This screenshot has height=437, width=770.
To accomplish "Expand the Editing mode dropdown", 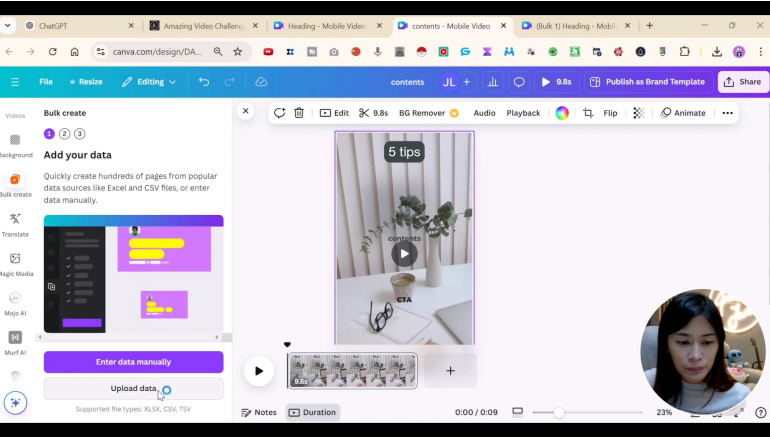I will coord(156,82).
